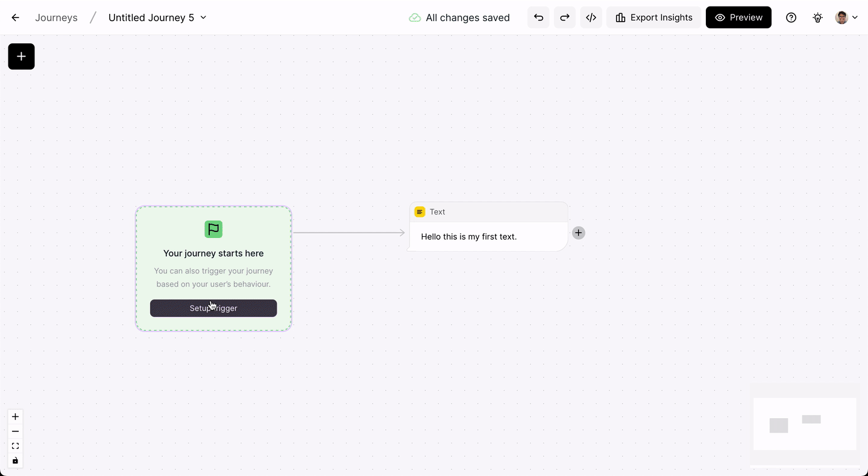Click the cloud saved status icon
This screenshot has height=476, width=868.
point(415,17)
